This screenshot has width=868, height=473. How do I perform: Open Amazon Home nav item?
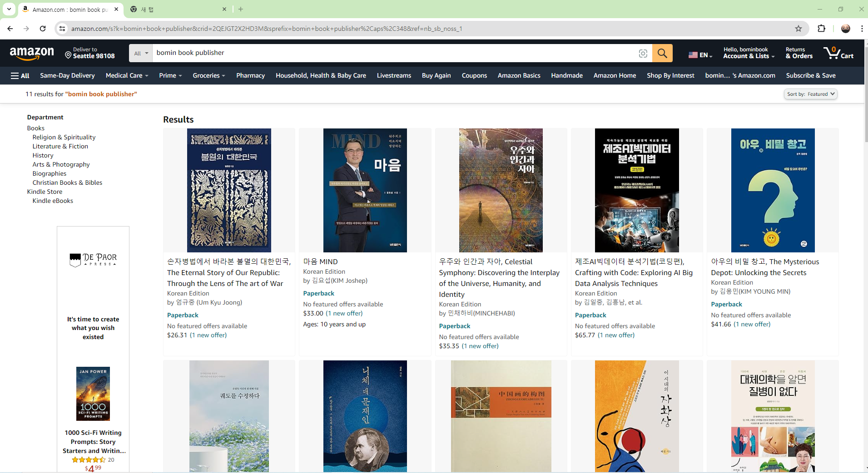click(615, 76)
